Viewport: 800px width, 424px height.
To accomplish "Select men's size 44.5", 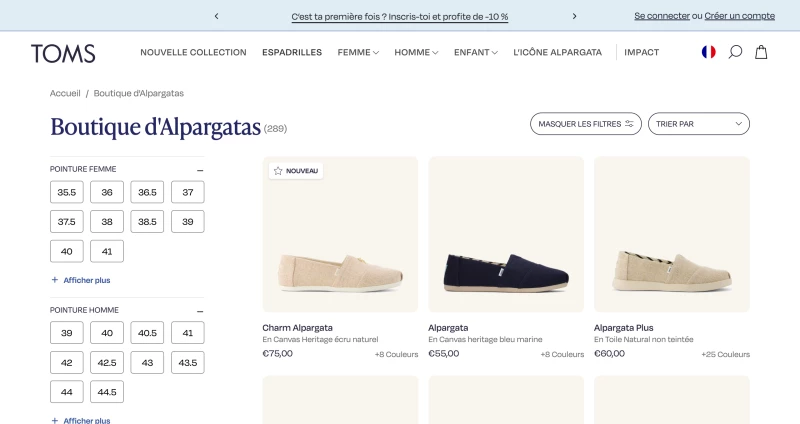I will 107,392.
